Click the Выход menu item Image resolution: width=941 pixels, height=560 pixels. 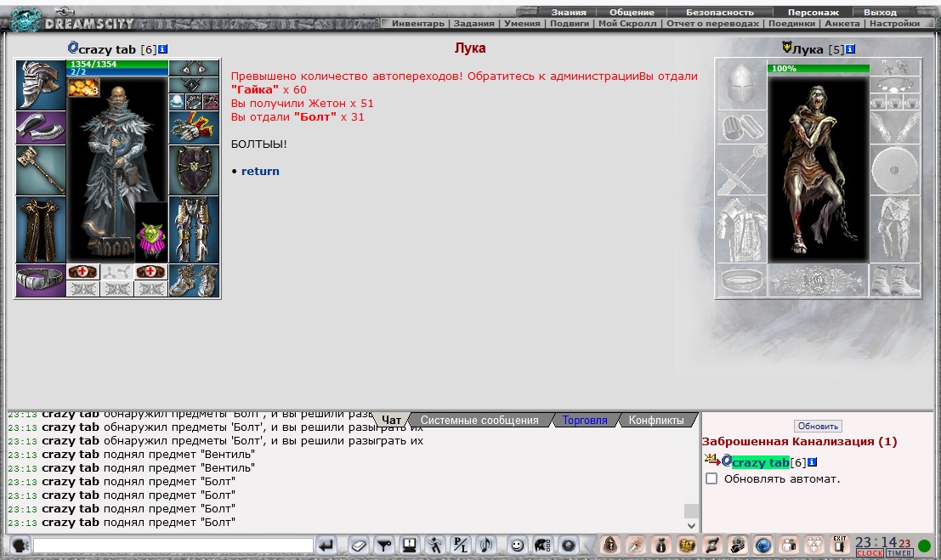point(880,12)
